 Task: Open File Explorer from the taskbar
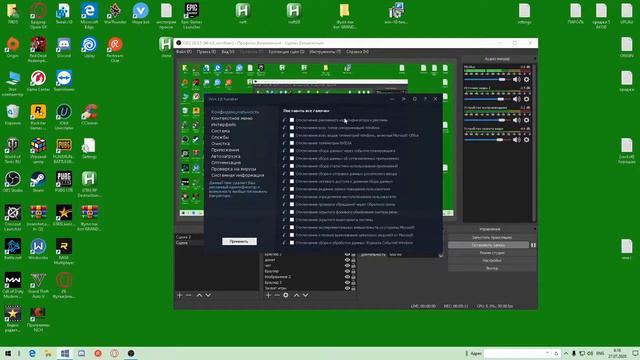tap(48, 353)
